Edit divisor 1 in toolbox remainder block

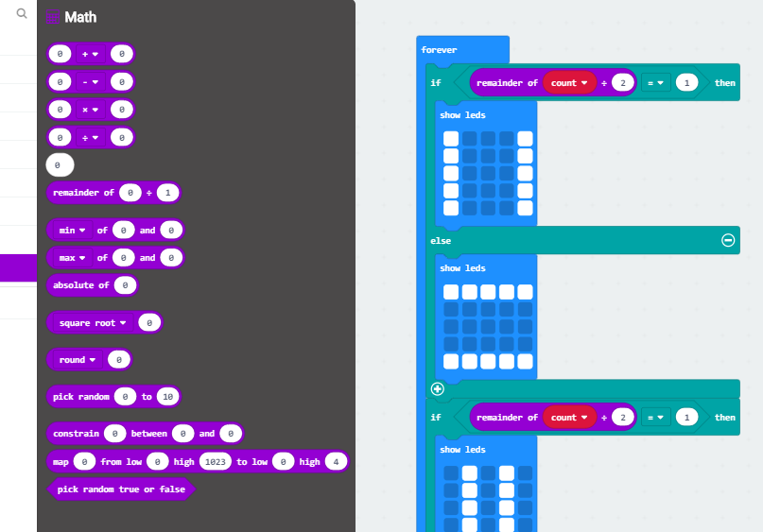[168, 193]
